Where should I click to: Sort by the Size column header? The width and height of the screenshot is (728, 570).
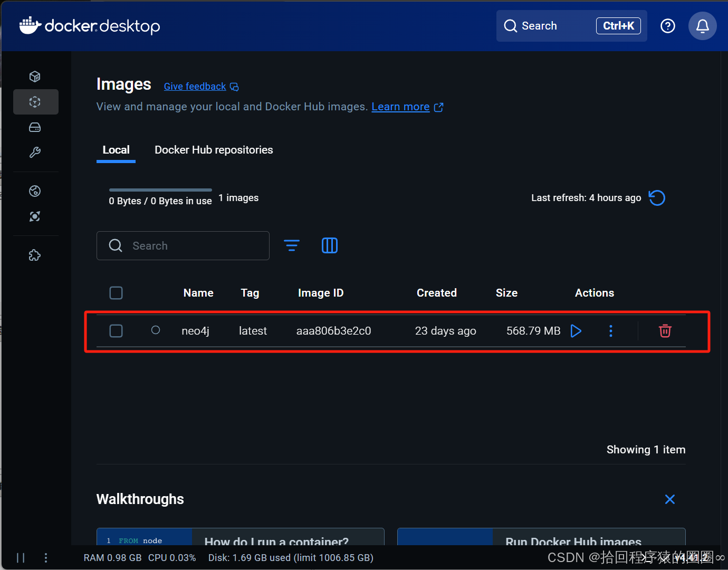tap(506, 293)
